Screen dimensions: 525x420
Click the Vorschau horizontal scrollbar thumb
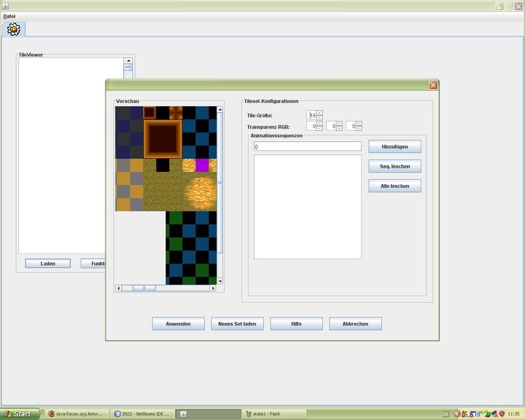[144, 288]
